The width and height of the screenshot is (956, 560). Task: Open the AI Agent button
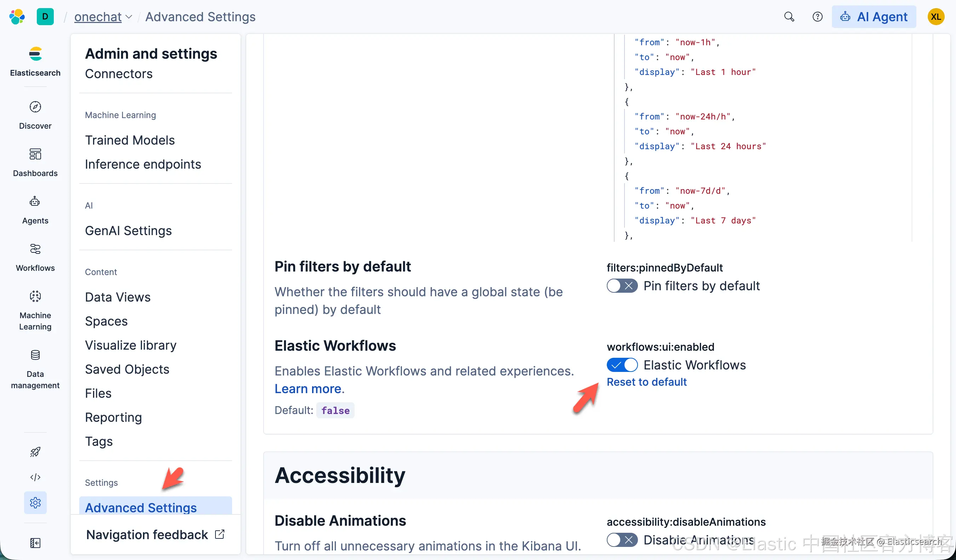click(874, 17)
